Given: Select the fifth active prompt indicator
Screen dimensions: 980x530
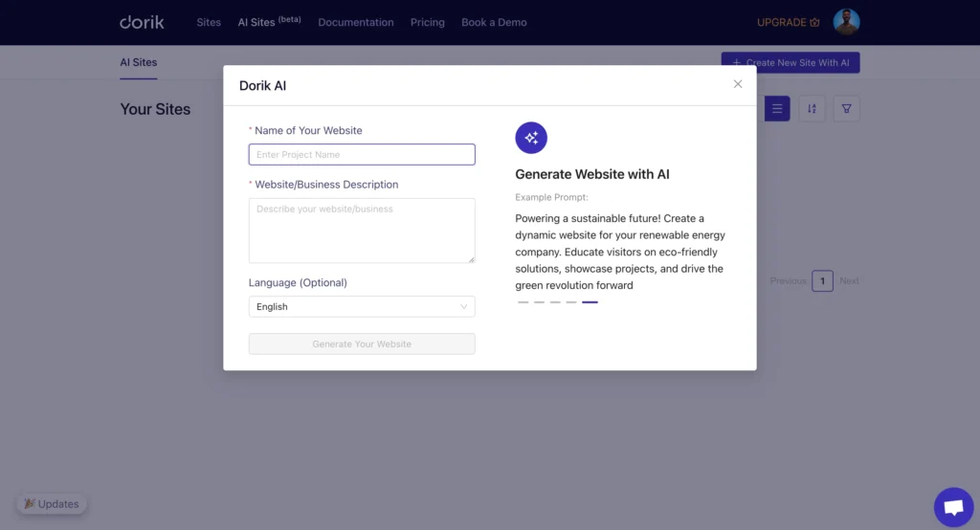Looking at the screenshot, I should 590,302.
